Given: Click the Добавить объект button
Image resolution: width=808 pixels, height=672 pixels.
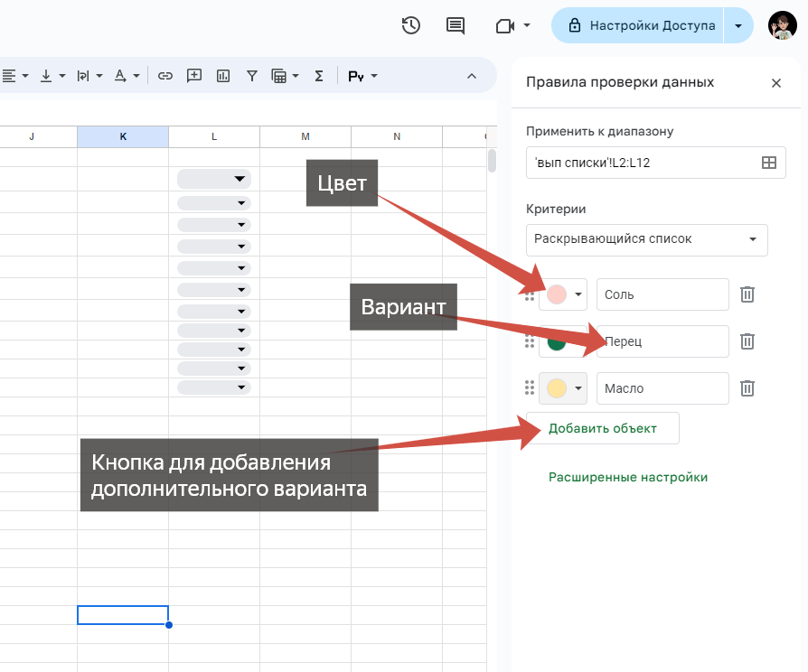Looking at the screenshot, I should coord(603,428).
